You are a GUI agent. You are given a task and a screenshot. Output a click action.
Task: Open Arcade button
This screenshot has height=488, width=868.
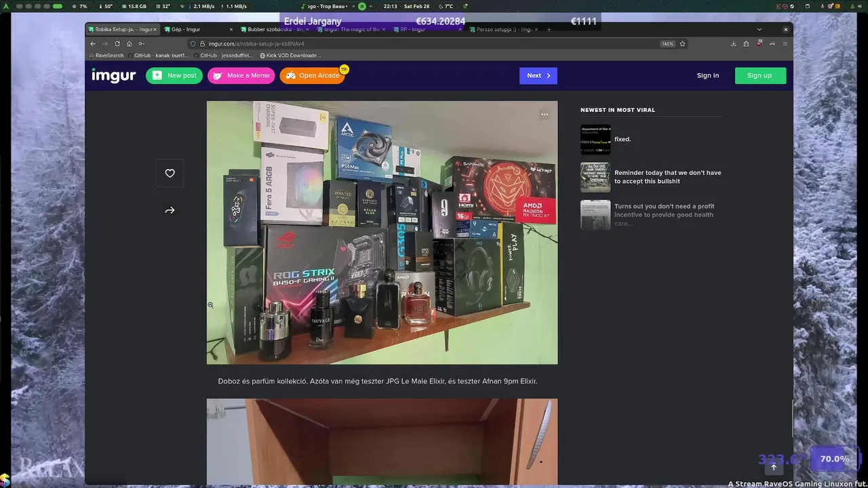coord(313,75)
